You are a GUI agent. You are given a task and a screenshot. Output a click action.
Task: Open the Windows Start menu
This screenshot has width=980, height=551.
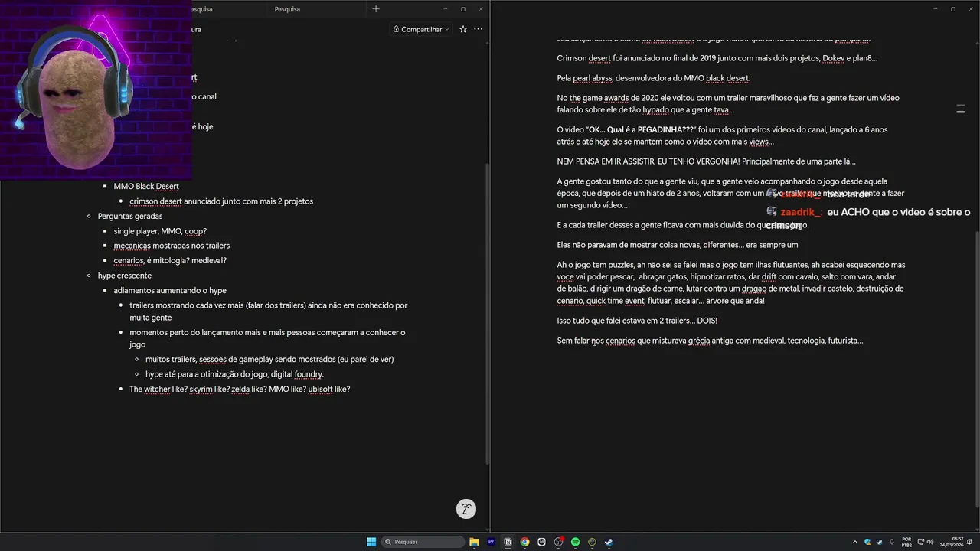coord(371,542)
